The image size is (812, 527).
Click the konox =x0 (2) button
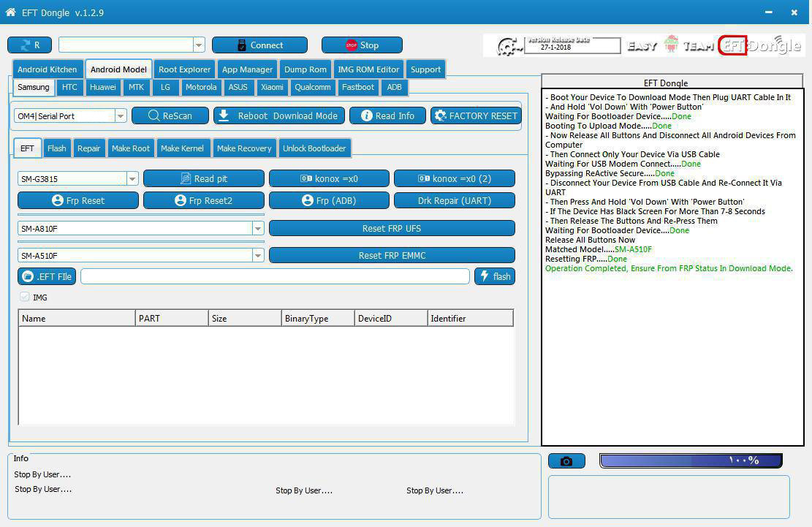tap(455, 178)
